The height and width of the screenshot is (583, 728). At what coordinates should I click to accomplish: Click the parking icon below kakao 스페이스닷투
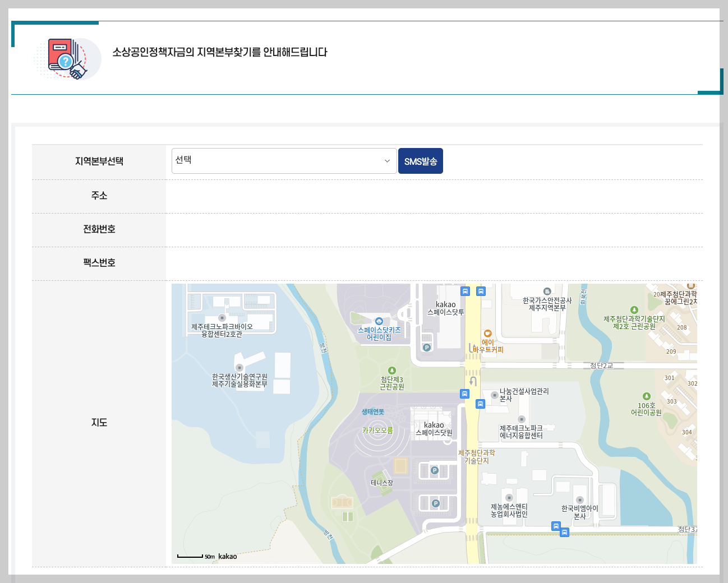coord(427,348)
